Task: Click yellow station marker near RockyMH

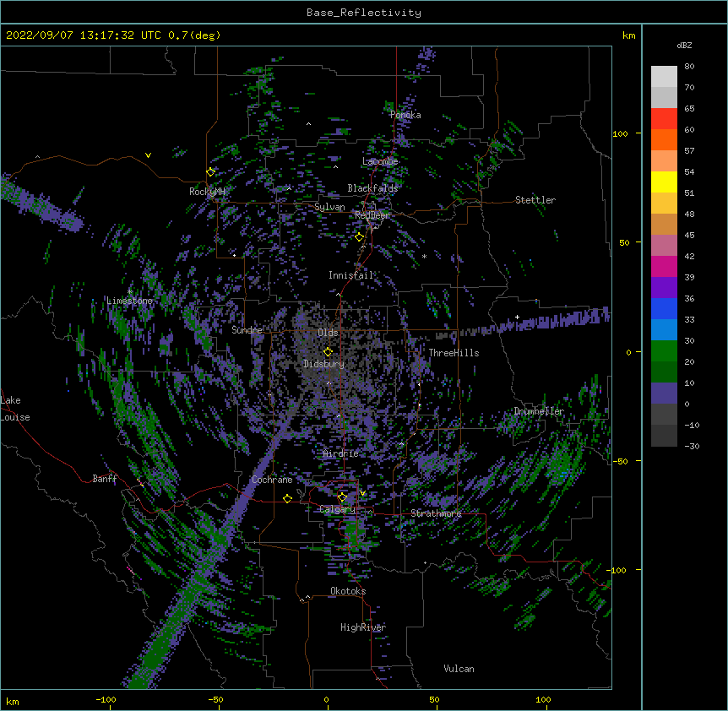Action: pyautogui.click(x=210, y=172)
